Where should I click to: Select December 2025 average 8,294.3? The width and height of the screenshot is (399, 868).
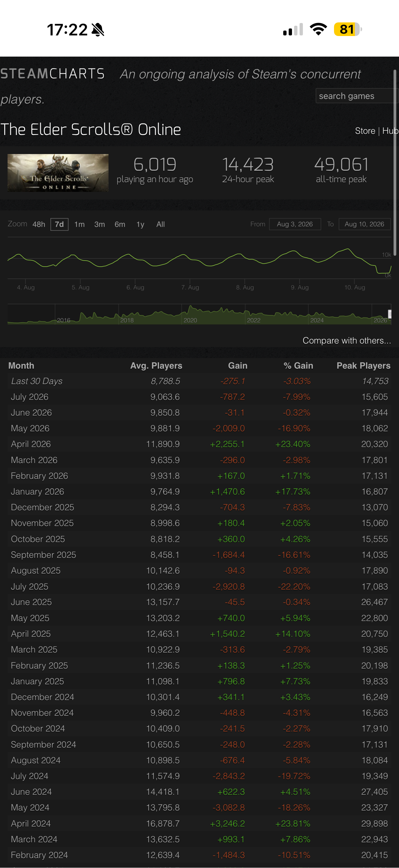pos(165,508)
